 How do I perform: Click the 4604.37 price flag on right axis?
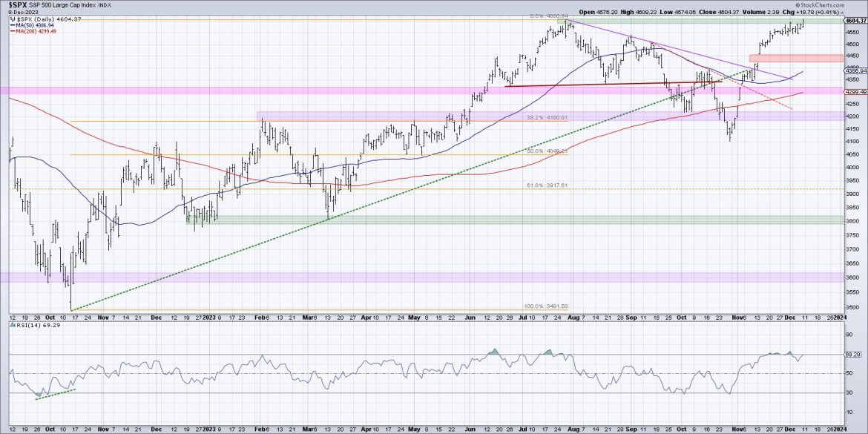(852, 22)
